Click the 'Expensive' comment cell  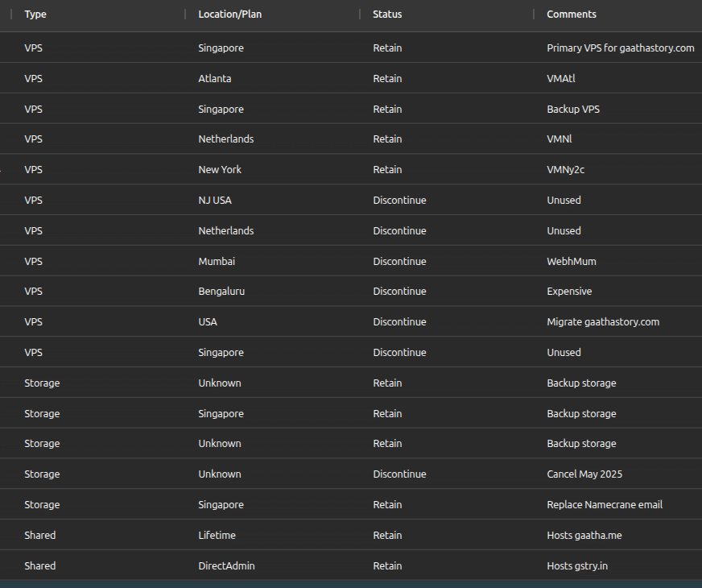pos(569,292)
